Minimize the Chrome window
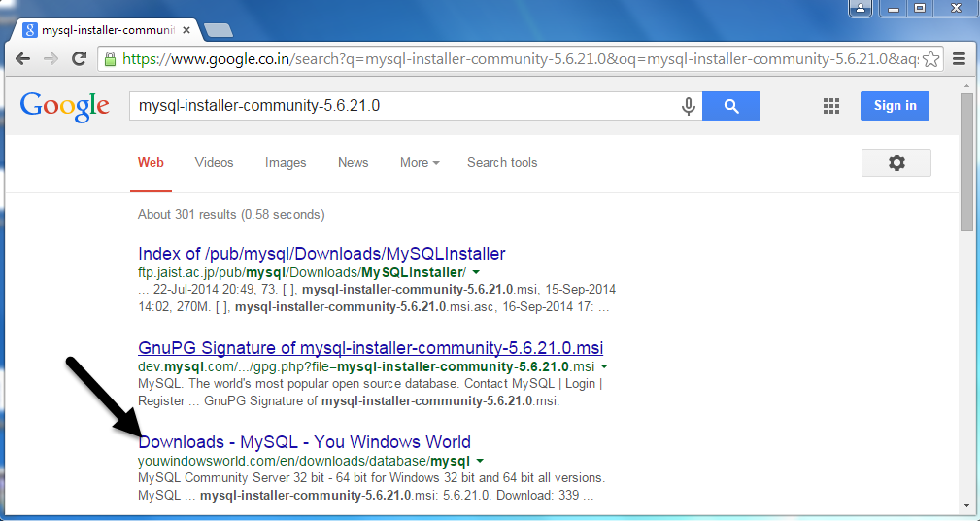The image size is (980, 521). click(894, 8)
